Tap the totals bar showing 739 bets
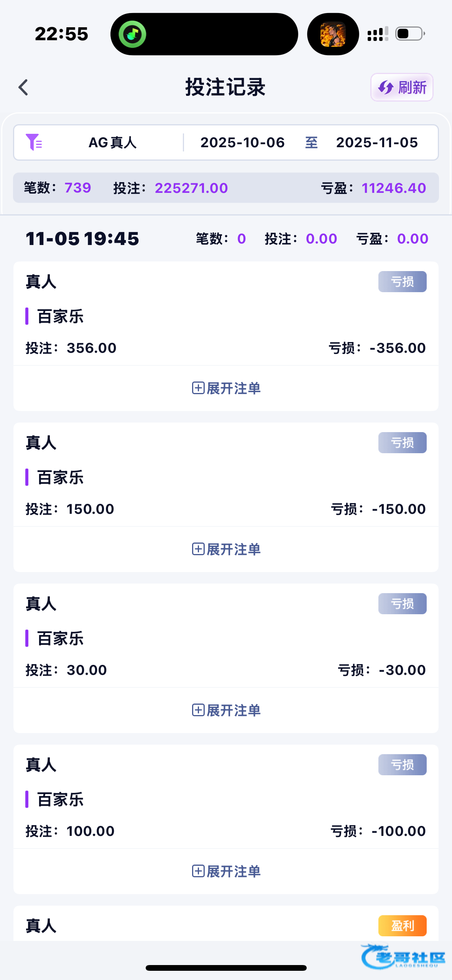This screenshot has width=452, height=980. (x=226, y=188)
